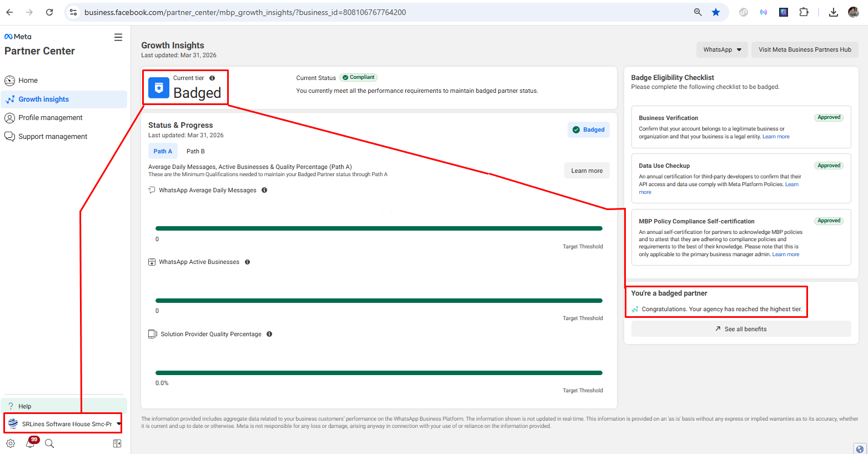Screen dimensions: 868x454
Task: Open Profile management in the sidebar
Action: (50, 118)
